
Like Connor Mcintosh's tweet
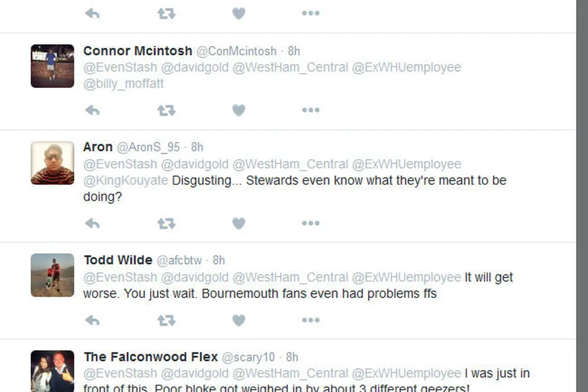point(239,110)
